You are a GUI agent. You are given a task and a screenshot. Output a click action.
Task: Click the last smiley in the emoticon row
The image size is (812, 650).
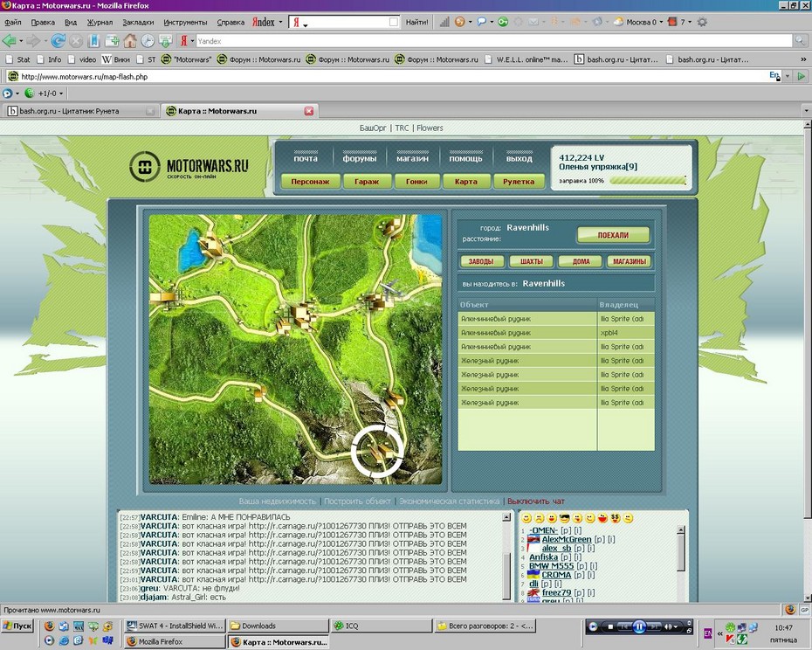point(628,518)
